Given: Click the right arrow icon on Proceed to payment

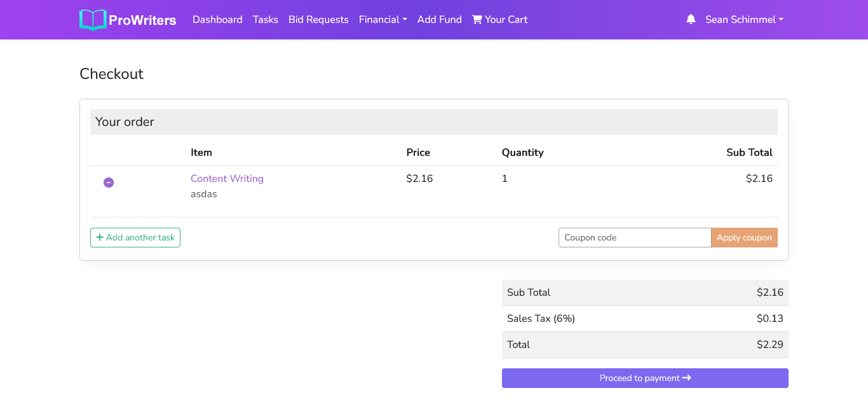Looking at the screenshot, I should (x=687, y=378).
